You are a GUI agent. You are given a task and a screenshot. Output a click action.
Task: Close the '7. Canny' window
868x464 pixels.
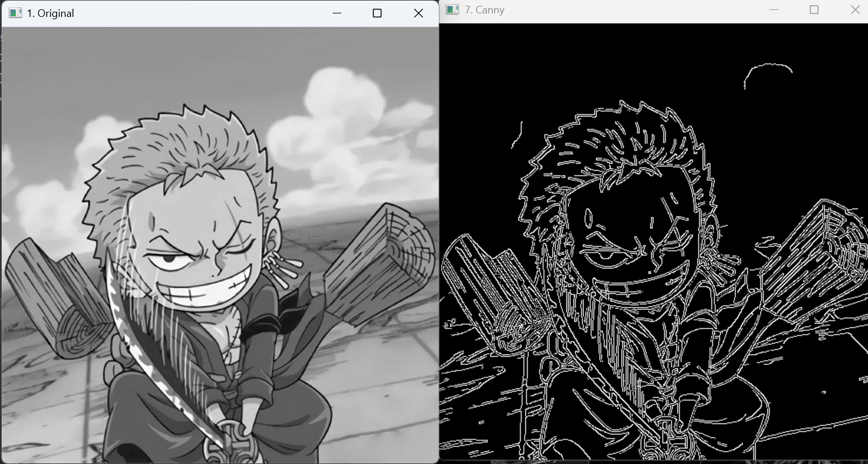pos(855,9)
